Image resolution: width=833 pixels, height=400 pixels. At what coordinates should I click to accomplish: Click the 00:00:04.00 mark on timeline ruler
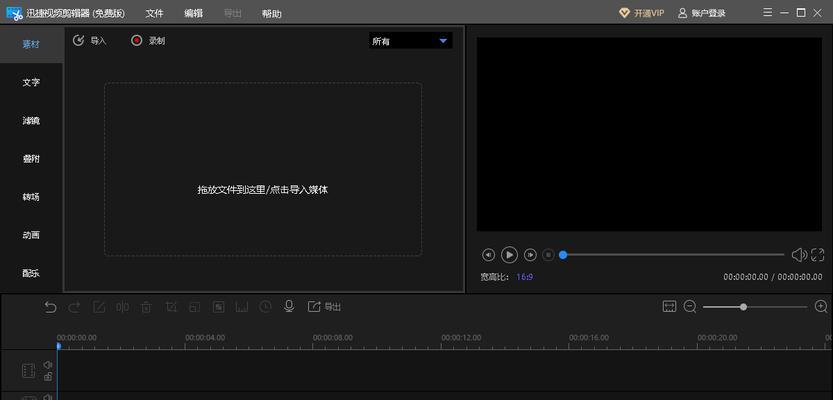[x=205, y=337]
